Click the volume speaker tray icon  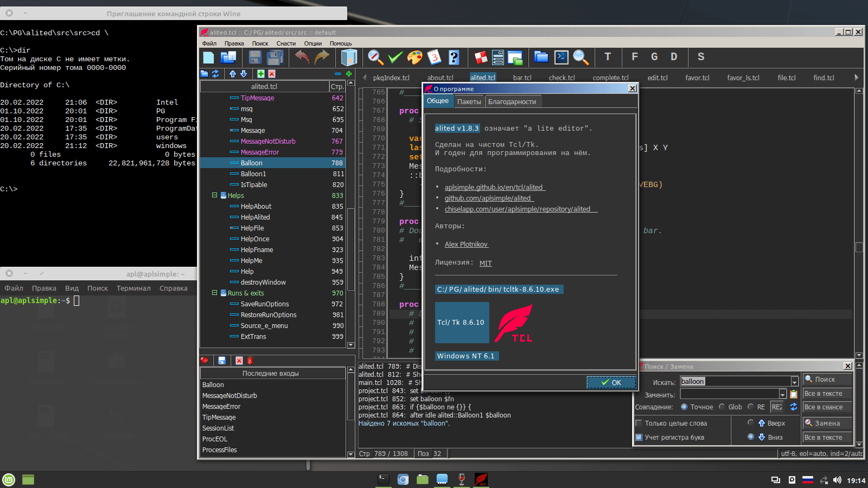coord(837,480)
